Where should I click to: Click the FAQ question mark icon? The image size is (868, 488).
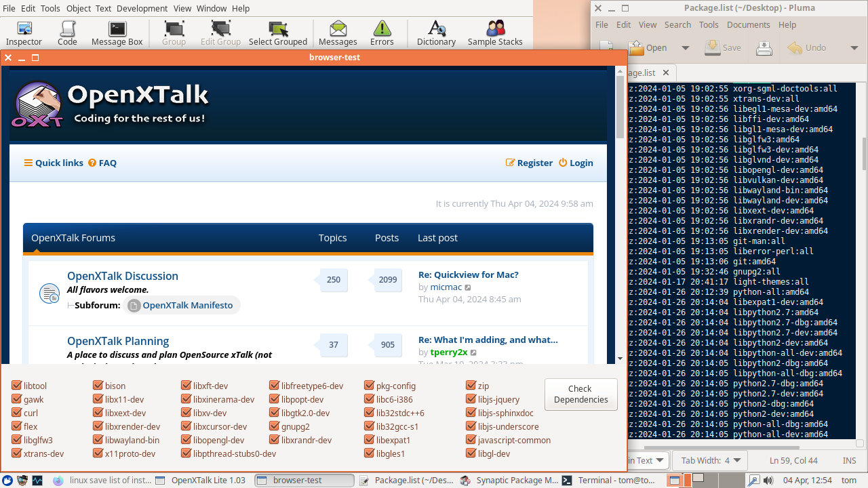pyautogui.click(x=92, y=163)
